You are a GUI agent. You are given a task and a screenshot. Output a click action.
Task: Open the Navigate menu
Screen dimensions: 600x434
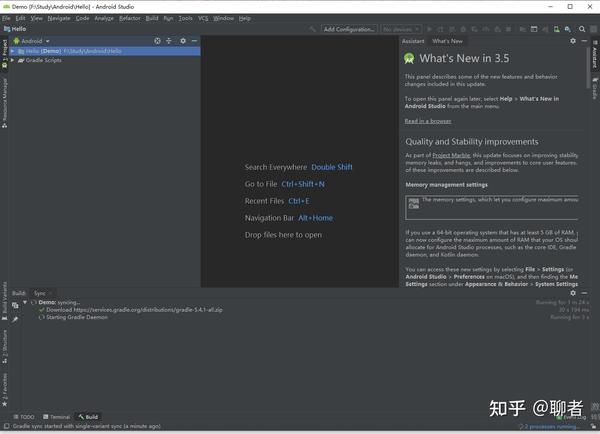click(59, 18)
